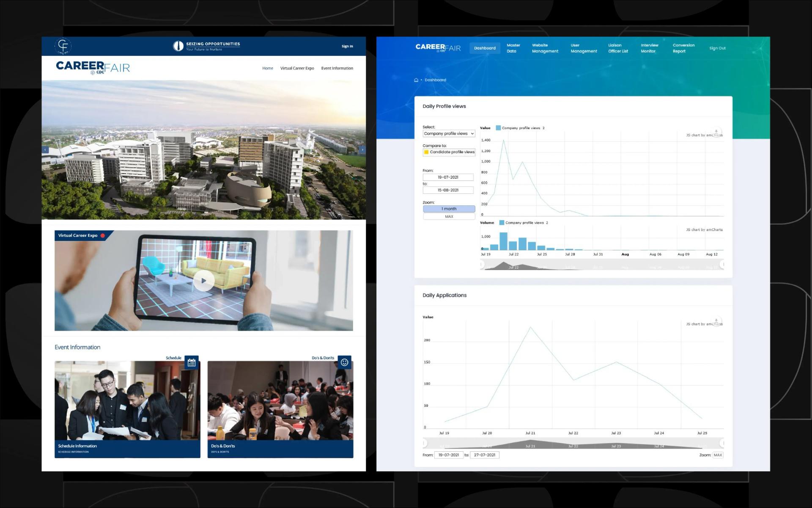Click the profile views From date field
The image size is (812, 508).
point(448,177)
